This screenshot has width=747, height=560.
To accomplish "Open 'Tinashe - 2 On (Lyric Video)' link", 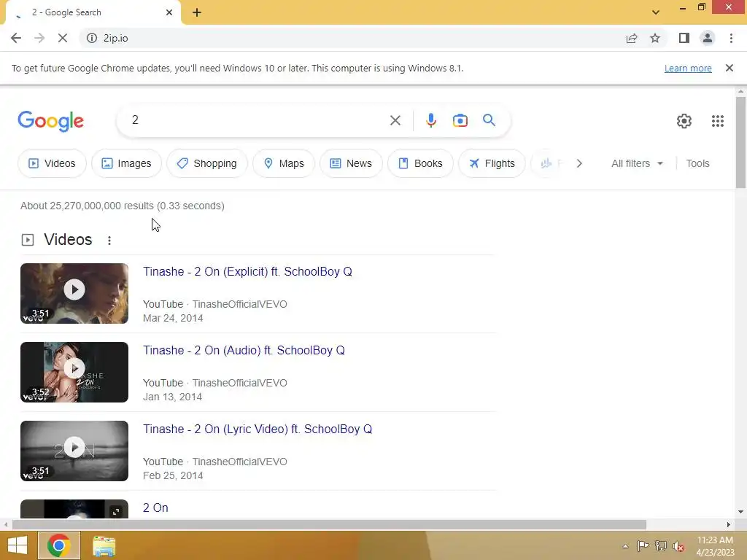I will point(258,429).
